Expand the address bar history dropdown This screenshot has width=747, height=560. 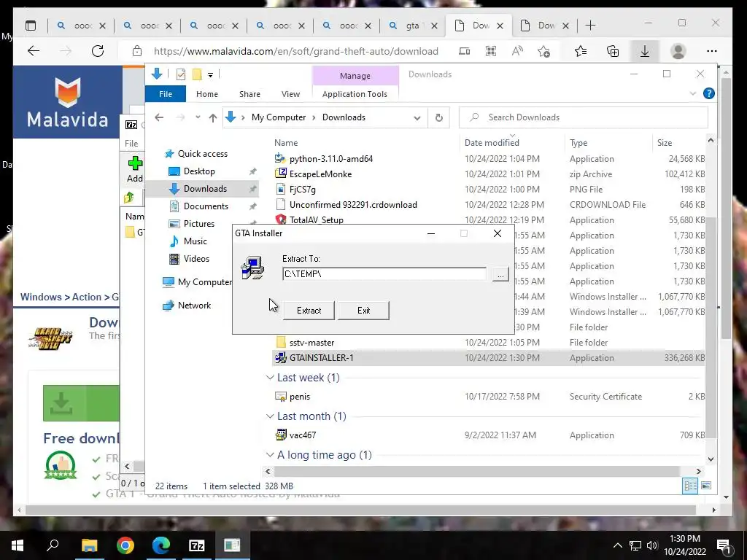(417, 117)
